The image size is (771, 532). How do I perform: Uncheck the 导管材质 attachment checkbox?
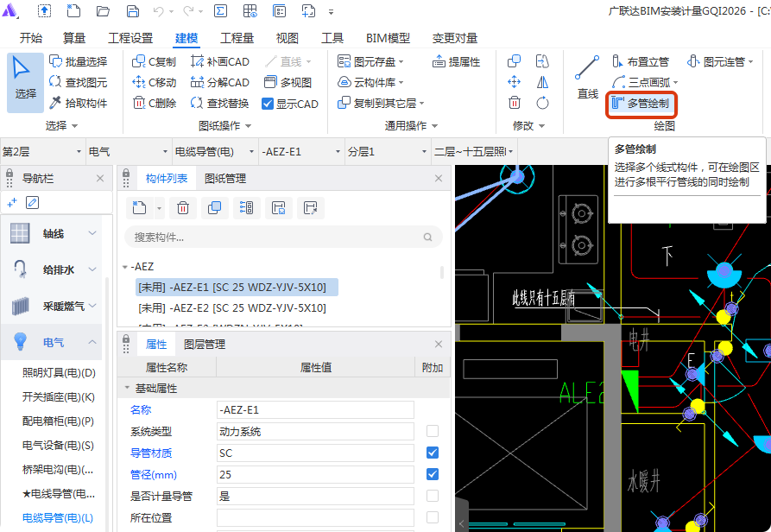(432, 452)
